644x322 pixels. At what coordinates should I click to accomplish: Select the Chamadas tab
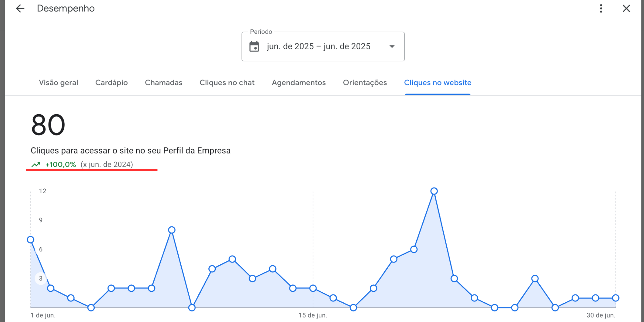[x=164, y=83]
